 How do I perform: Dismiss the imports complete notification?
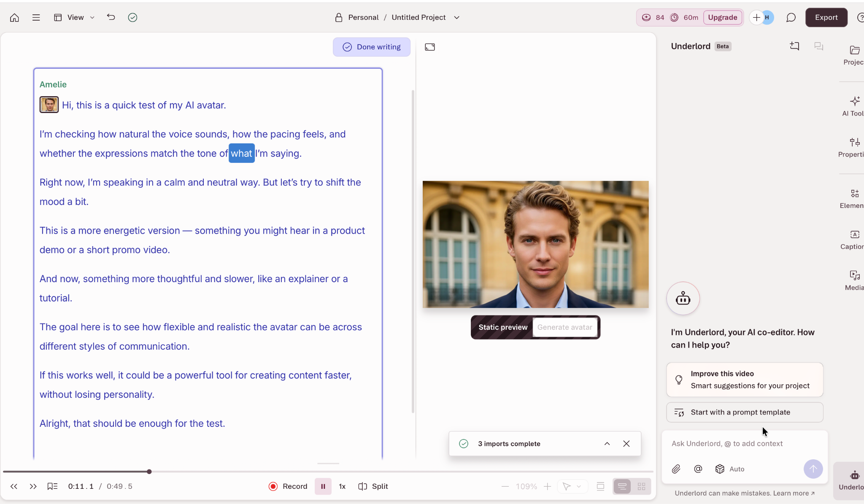[x=626, y=444]
